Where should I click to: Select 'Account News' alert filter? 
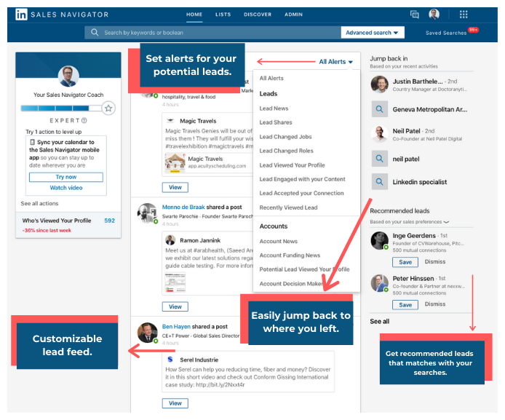pos(278,241)
